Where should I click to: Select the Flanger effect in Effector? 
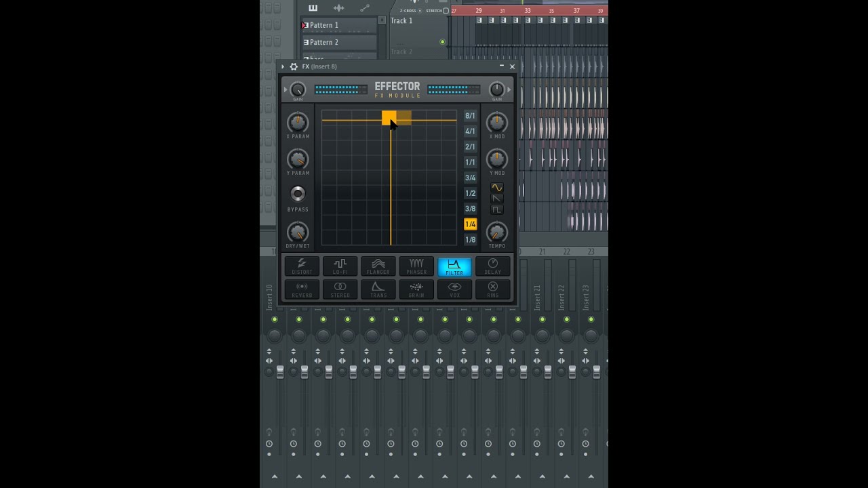tap(378, 266)
